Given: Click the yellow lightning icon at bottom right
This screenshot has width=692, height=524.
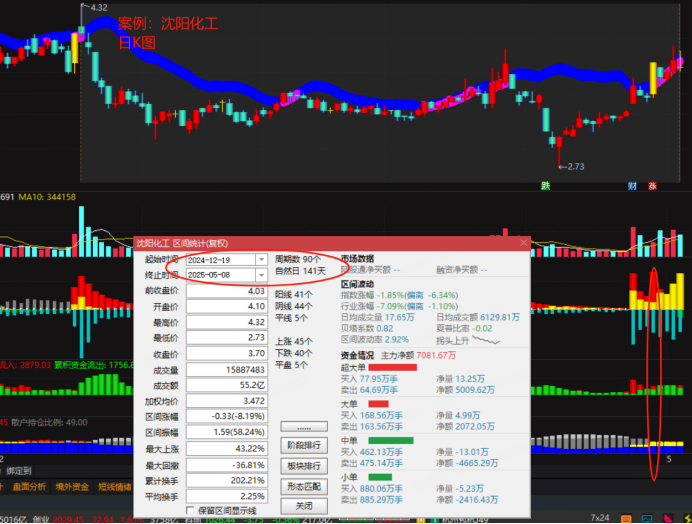Looking at the screenshot, I should click(x=687, y=519).
